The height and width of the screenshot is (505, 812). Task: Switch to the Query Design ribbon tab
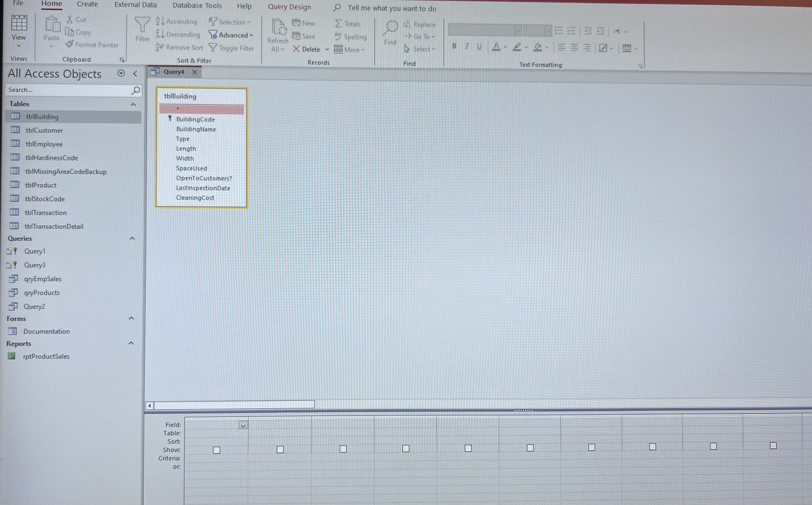(289, 7)
